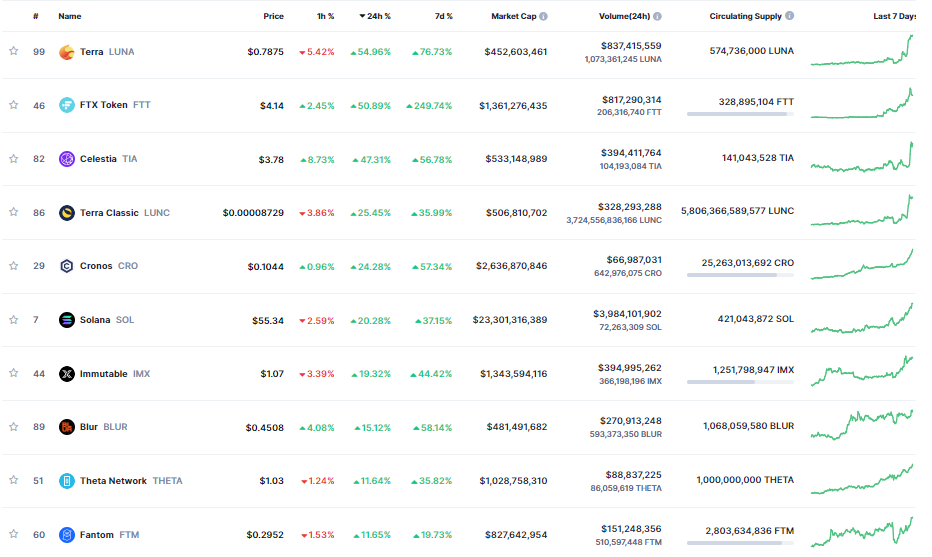The image size is (932, 557).
Task: Open Terra Classic coin page link
Action: (x=109, y=213)
